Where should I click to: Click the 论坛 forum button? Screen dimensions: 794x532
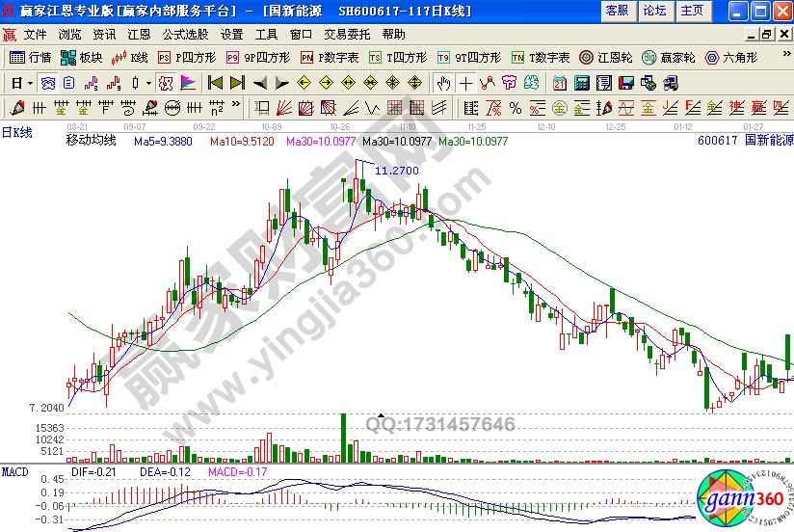pos(654,11)
